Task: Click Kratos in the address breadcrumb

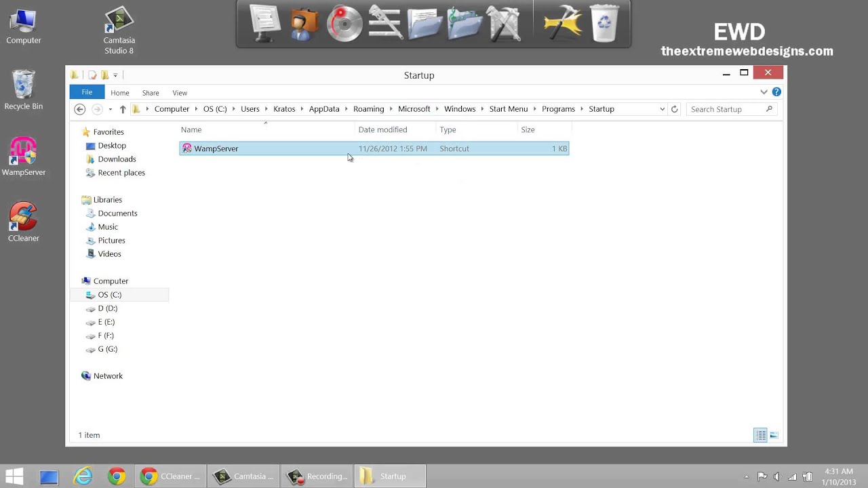Action: [284, 109]
